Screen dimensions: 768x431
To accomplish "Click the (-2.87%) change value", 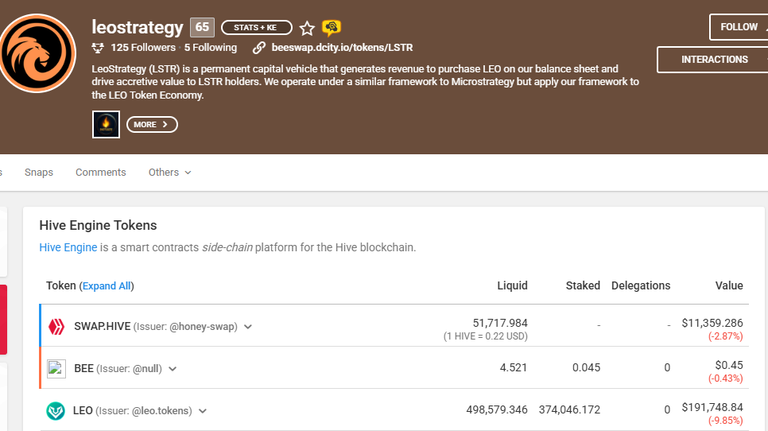I will pos(725,336).
